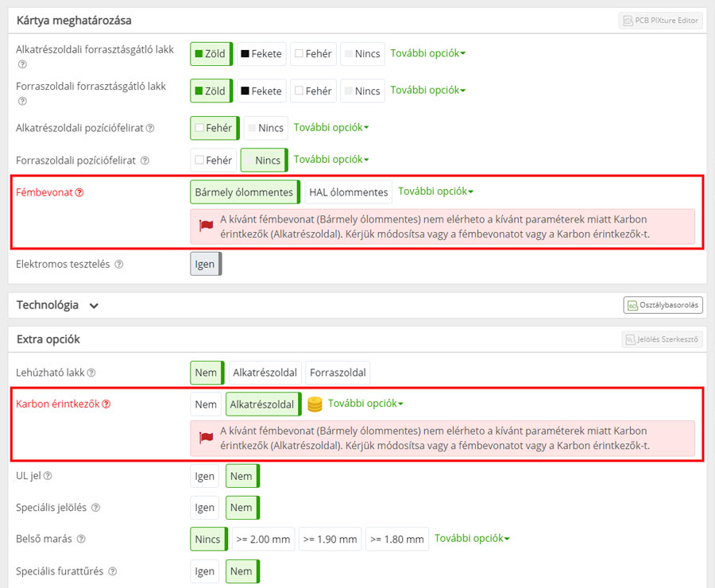Open the PCB PIXture Editor
This screenshot has width=715, height=588.
tap(661, 21)
